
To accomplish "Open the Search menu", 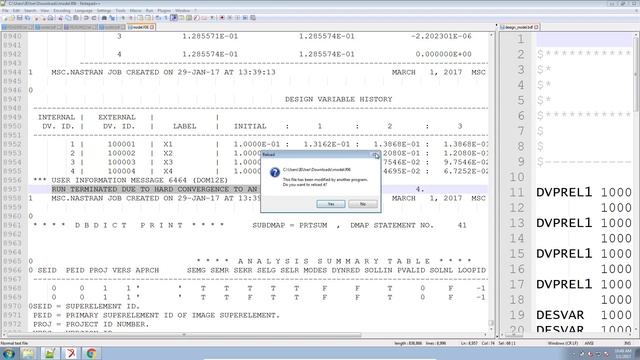I will pyautogui.click(x=30, y=11).
